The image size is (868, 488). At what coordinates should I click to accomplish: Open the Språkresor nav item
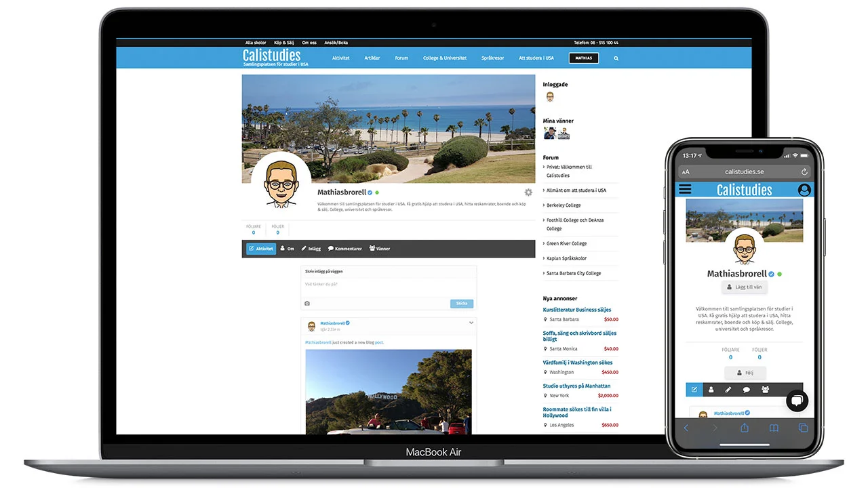tap(493, 58)
